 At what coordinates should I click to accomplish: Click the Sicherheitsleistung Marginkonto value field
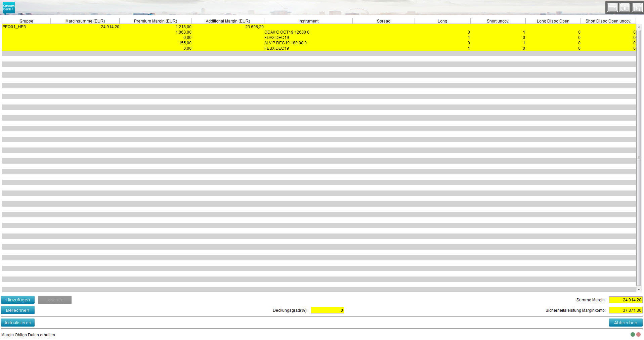pos(626,310)
